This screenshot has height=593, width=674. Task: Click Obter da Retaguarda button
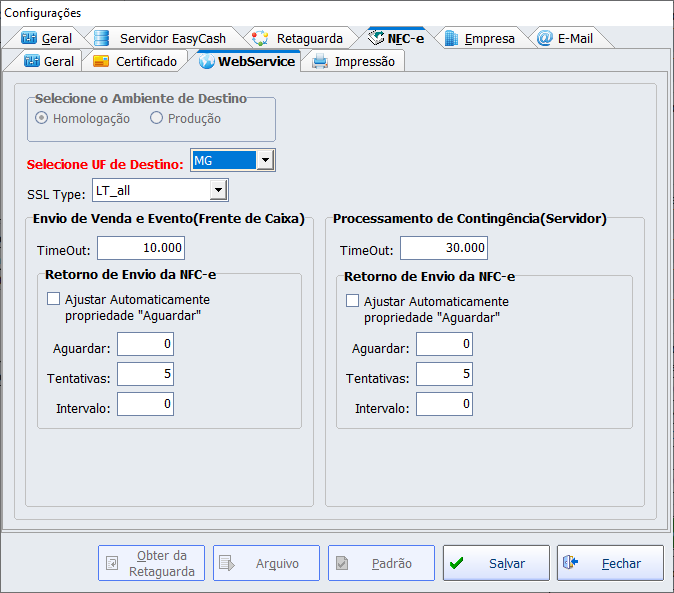click(151, 563)
